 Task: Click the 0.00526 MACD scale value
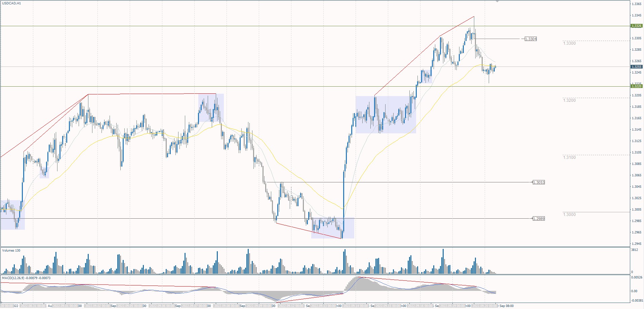pyautogui.click(x=637, y=277)
